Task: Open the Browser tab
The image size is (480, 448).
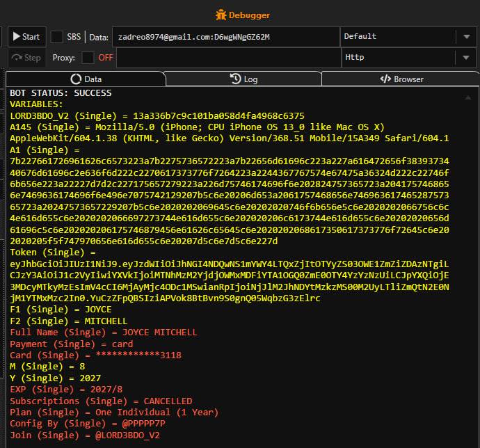Action: click(x=400, y=79)
